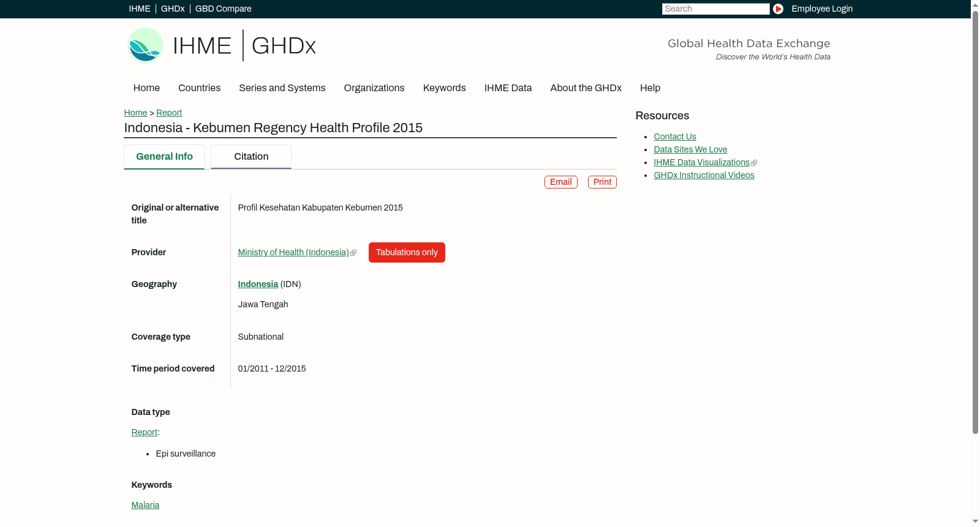The width and height of the screenshot is (980, 527).
Task: Click external link icon beside Ministry of Health
Action: [353, 253]
